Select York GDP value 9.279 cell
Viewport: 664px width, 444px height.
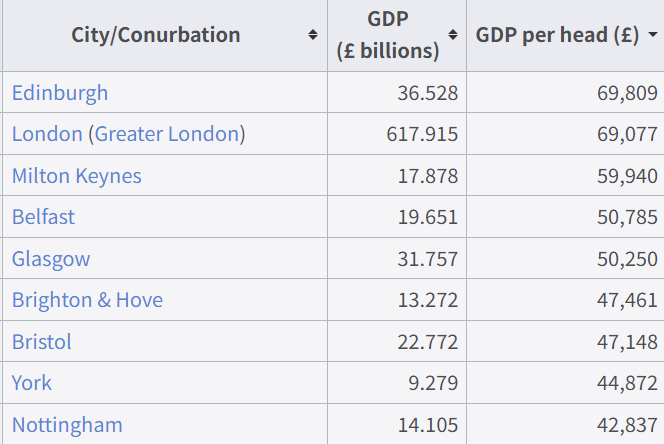tap(397, 383)
